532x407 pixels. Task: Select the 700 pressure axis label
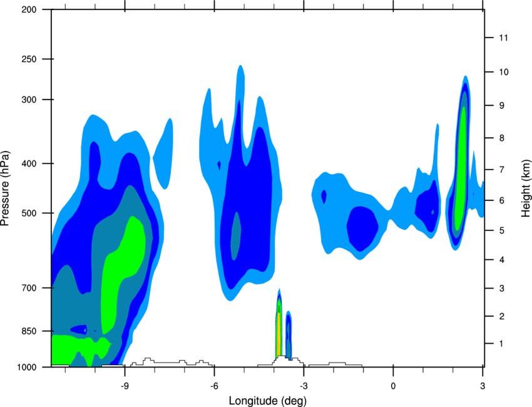coord(29,288)
